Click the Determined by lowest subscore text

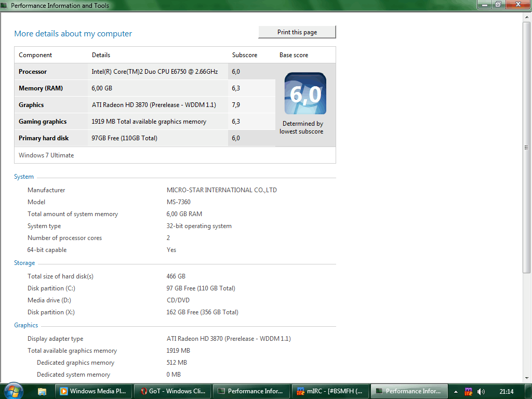[302, 128]
